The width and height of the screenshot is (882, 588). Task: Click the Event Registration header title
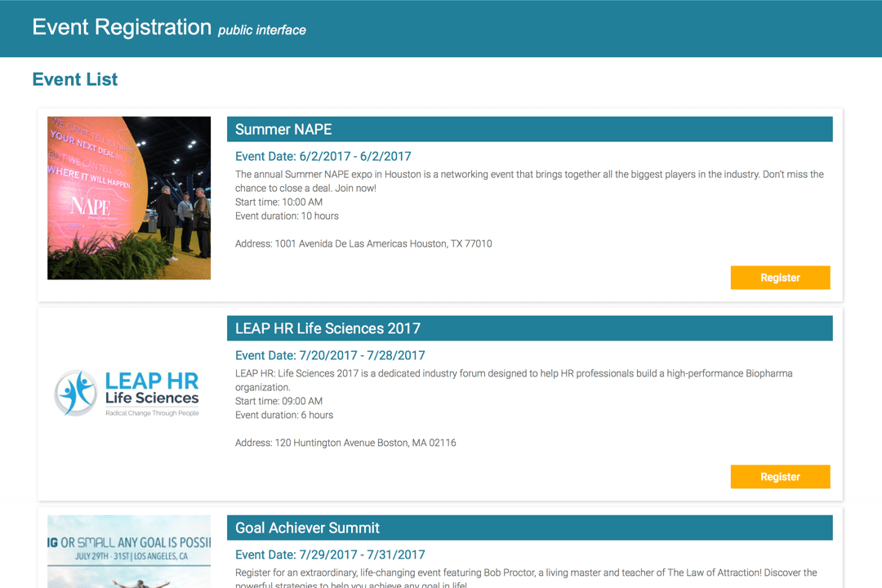click(122, 27)
